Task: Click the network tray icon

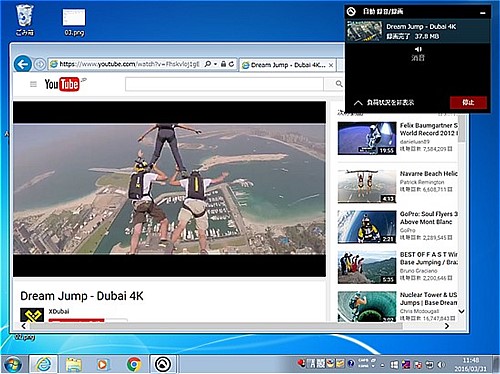Action: [x=429, y=365]
